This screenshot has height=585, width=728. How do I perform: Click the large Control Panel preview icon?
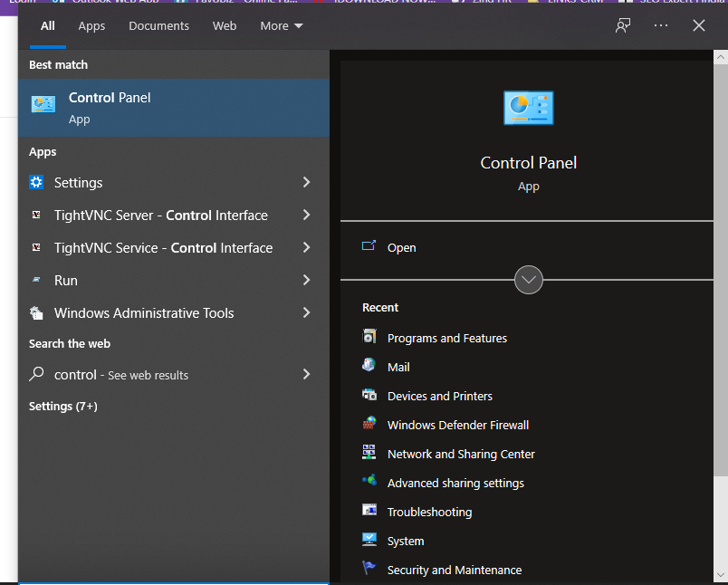pyautogui.click(x=529, y=108)
